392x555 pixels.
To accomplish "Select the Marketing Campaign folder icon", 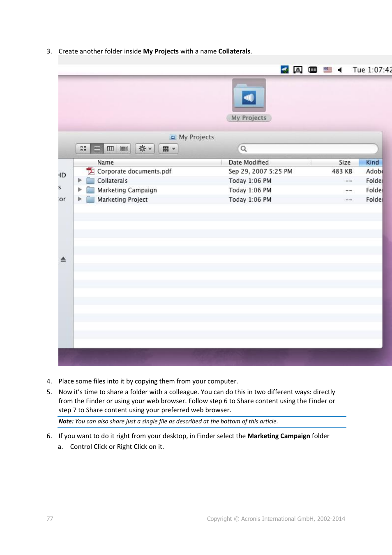I will click(x=90, y=190).
